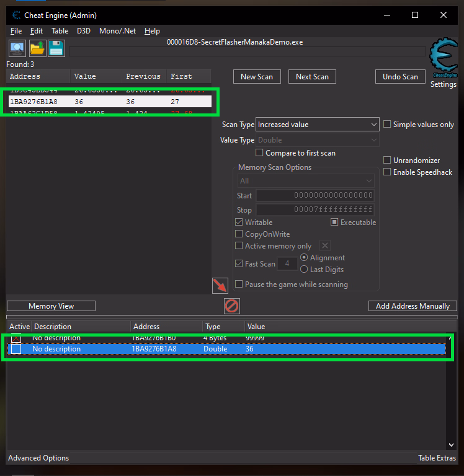Click the Undo Scan button
This screenshot has width=464, height=476.
tap(400, 77)
